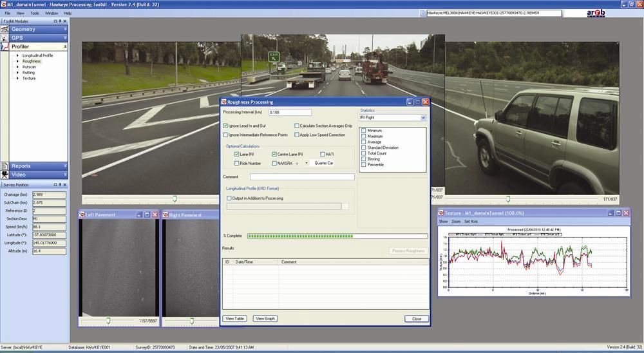Close the Survey Position panel
This screenshot has width=644, height=353.
[x=65, y=185]
